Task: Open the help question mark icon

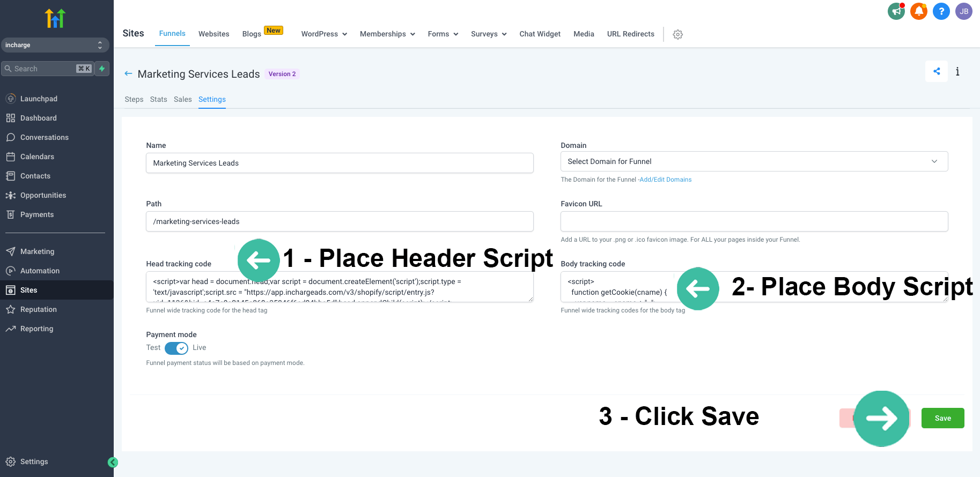Action: tap(941, 11)
